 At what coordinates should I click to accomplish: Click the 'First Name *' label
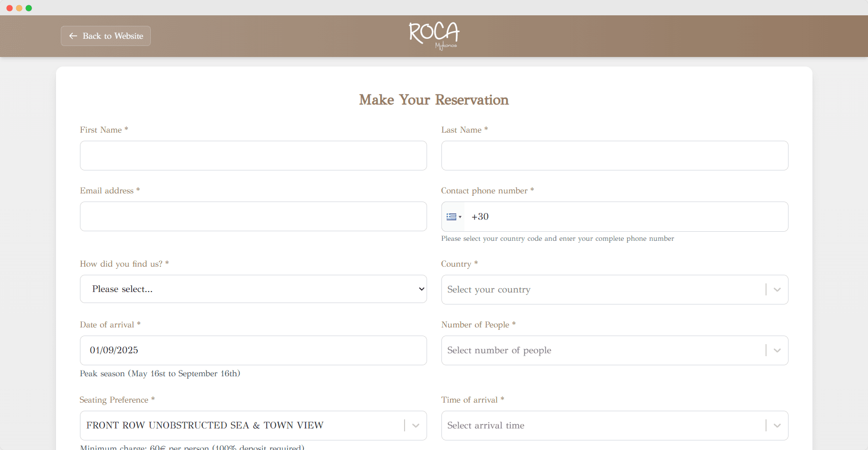pyautogui.click(x=104, y=130)
